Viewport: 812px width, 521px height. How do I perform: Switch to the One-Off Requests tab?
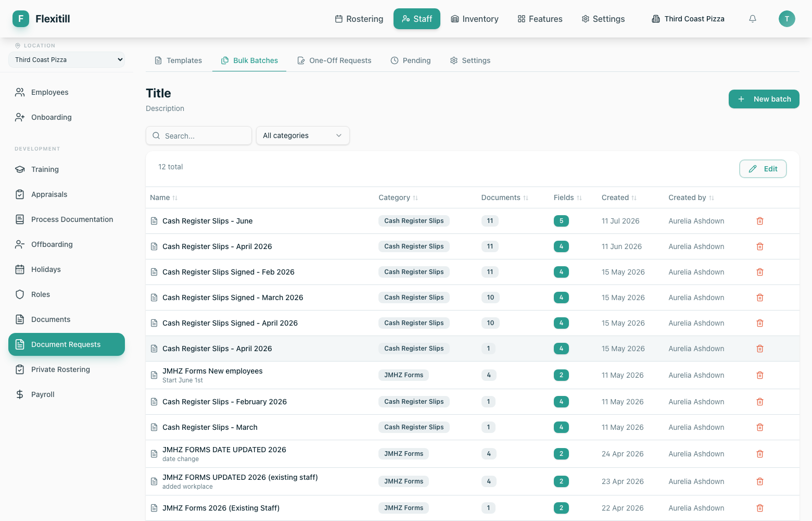[334, 60]
